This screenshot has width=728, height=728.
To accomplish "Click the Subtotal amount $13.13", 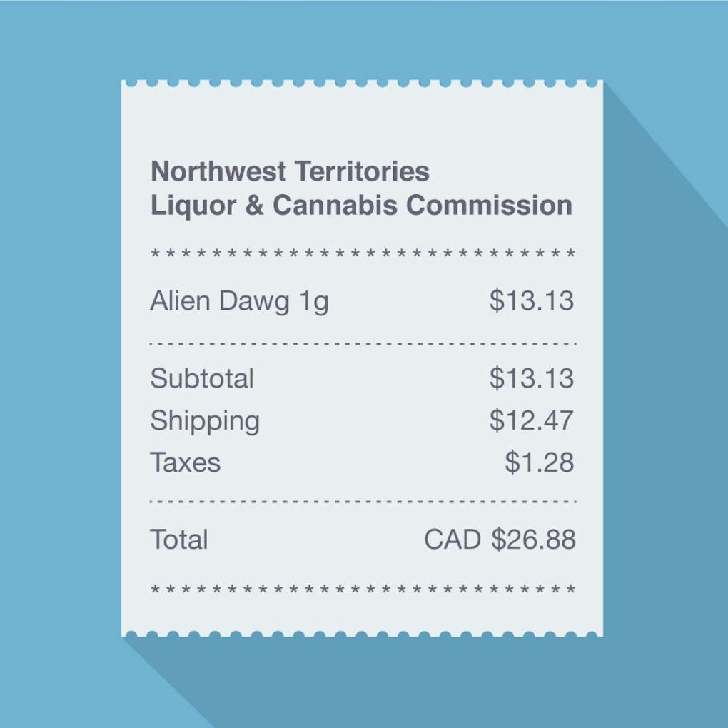I will tap(531, 378).
